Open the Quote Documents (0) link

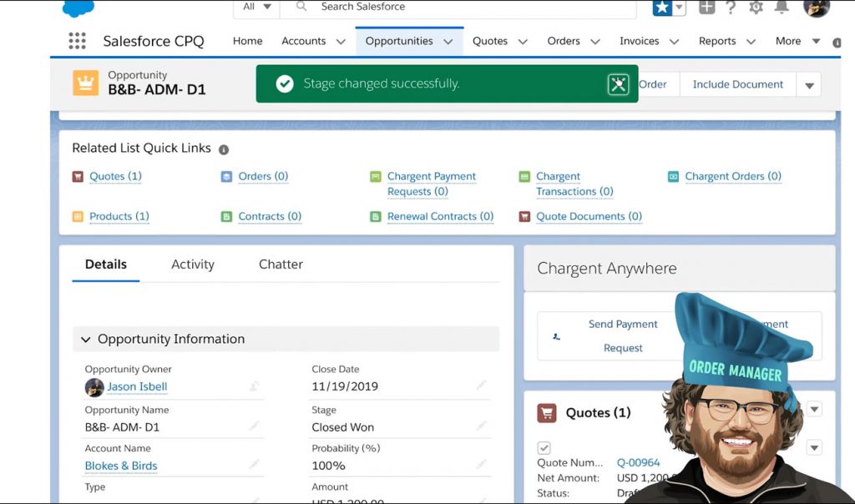(589, 216)
